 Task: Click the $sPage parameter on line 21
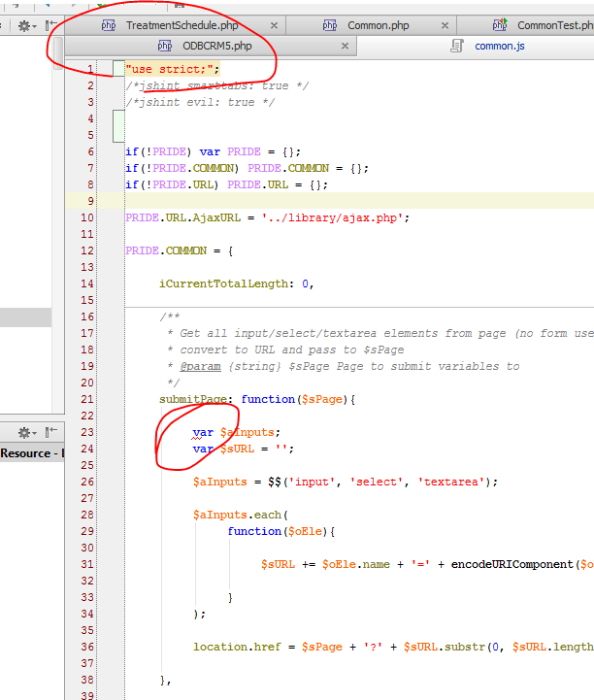click(x=322, y=400)
